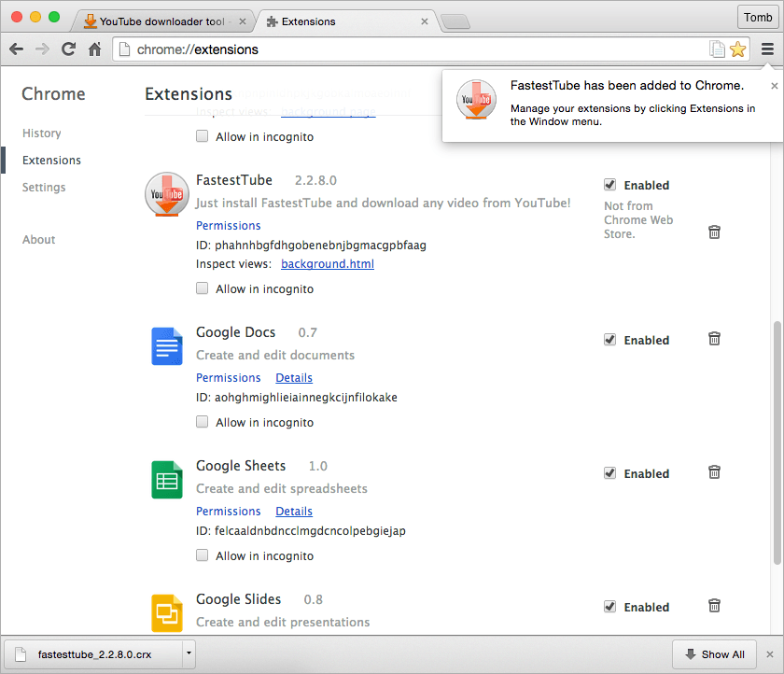Open About in Chrome sidebar

38,240
